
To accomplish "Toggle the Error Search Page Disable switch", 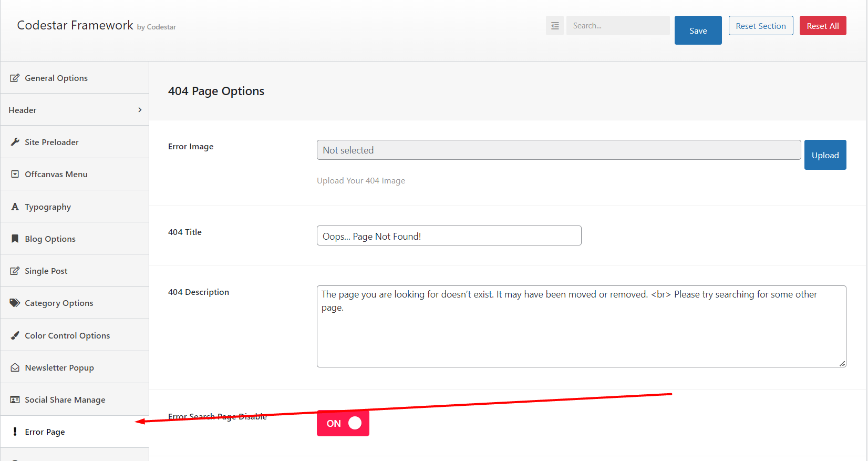I will 343,423.
